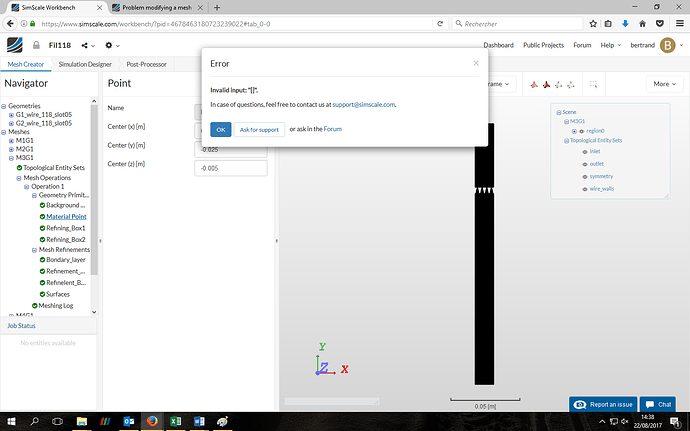This screenshot has width=690, height=431.
Task: Collapse the Geometries tree node
Action: [4, 106]
